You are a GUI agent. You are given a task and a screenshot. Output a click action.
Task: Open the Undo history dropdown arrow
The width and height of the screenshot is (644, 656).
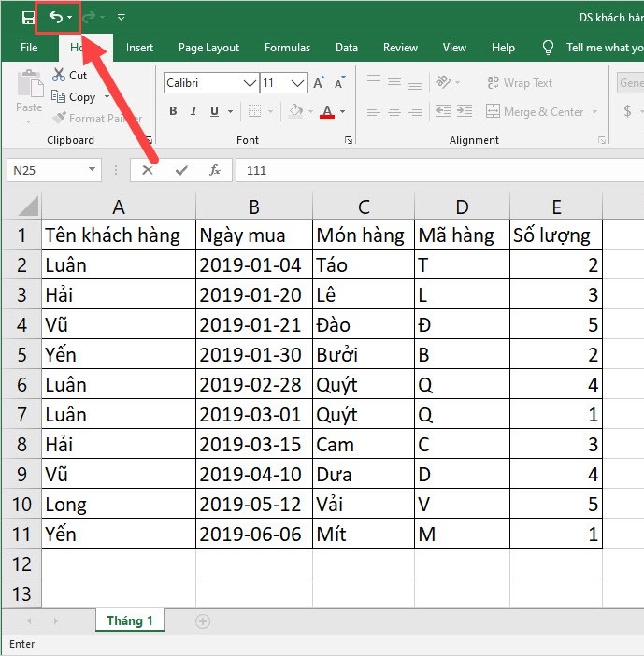pos(70,17)
